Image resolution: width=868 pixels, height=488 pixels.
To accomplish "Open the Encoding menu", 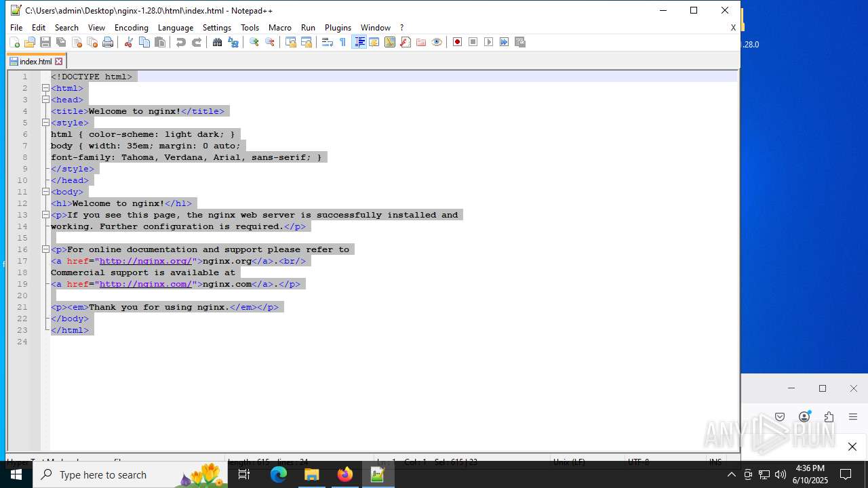I will (x=131, y=28).
